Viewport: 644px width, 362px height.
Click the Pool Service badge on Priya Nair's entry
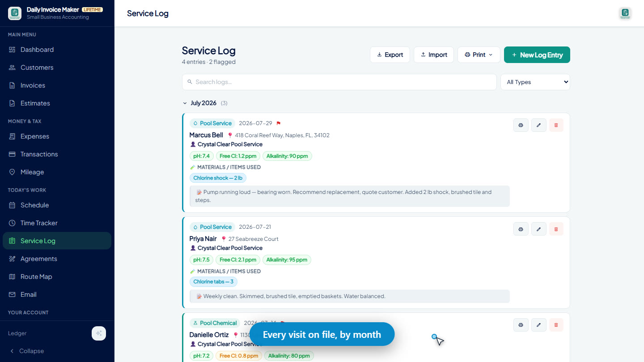point(212,227)
